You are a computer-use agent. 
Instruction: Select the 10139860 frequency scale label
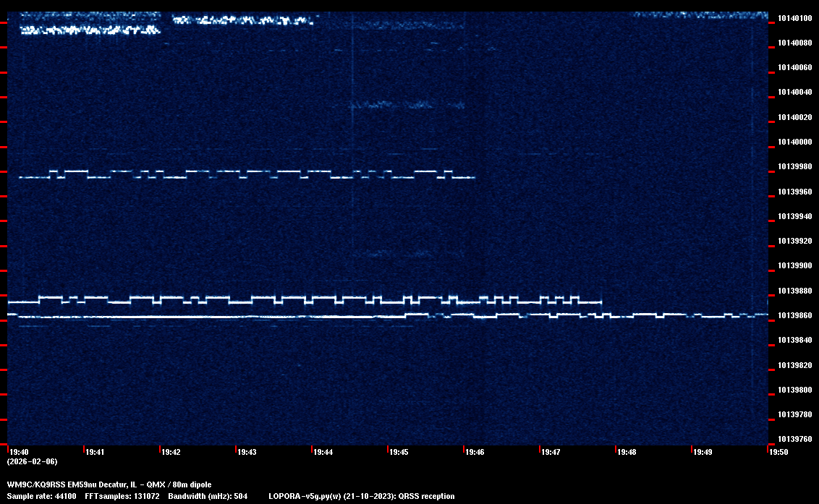(794, 315)
